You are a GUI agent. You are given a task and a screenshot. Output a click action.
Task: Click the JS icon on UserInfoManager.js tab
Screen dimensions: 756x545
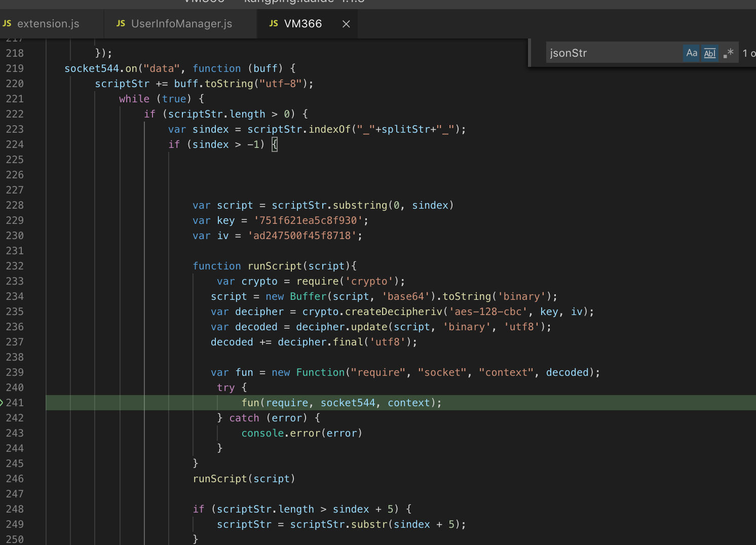pyautogui.click(x=121, y=23)
